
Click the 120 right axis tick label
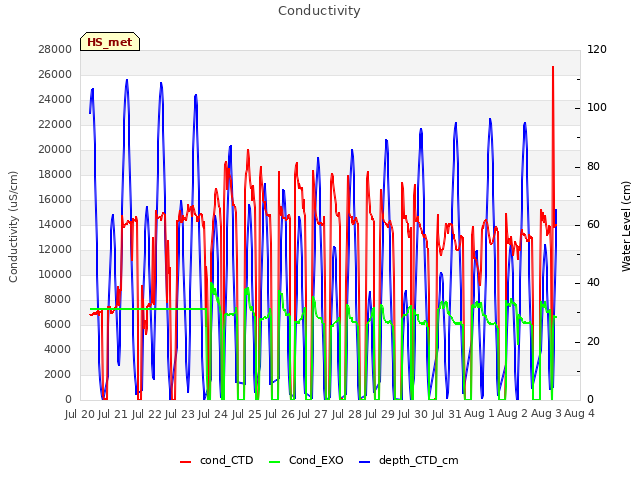[x=597, y=49]
